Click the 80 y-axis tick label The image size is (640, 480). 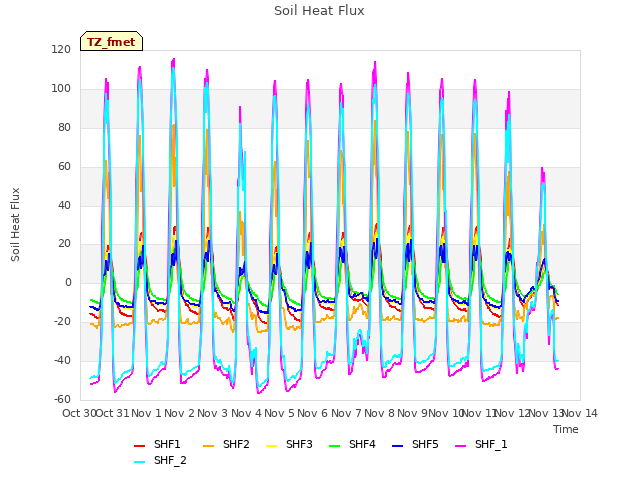point(64,128)
